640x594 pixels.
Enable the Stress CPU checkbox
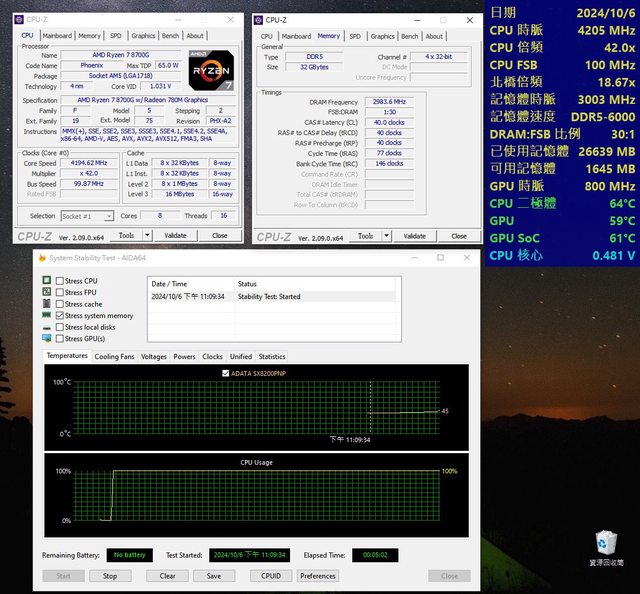click(x=58, y=281)
